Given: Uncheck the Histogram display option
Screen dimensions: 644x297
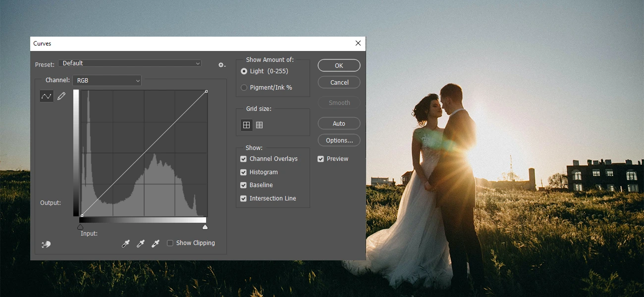Looking at the screenshot, I should tap(243, 172).
